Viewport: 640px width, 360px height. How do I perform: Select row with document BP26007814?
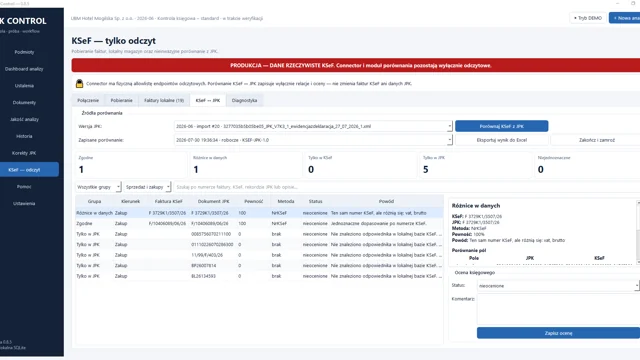[x=259, y=266]
